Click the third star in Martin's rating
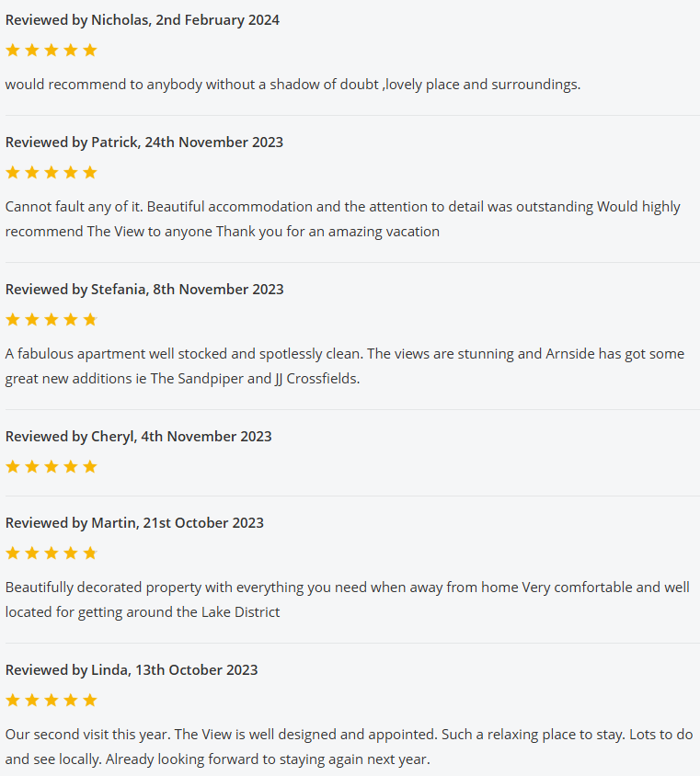This screenshot has width=700, height=776. 51,553
